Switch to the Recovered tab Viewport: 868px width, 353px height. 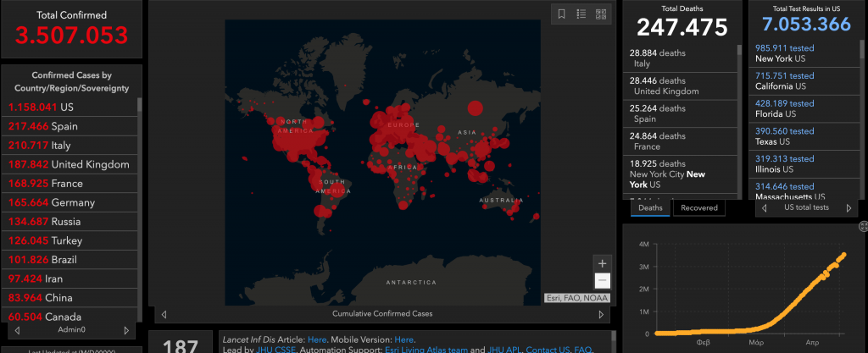(x=699, y=207)
